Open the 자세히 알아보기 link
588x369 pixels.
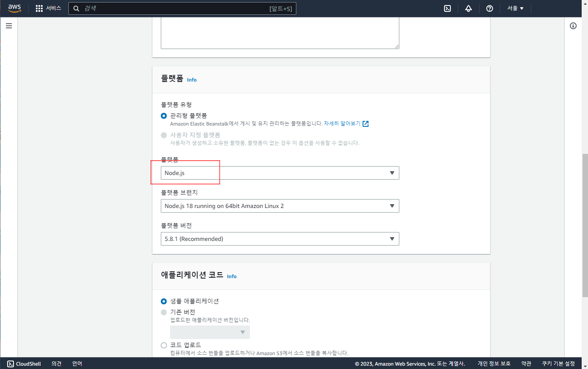pyautogui.click(x=342, y=123)
